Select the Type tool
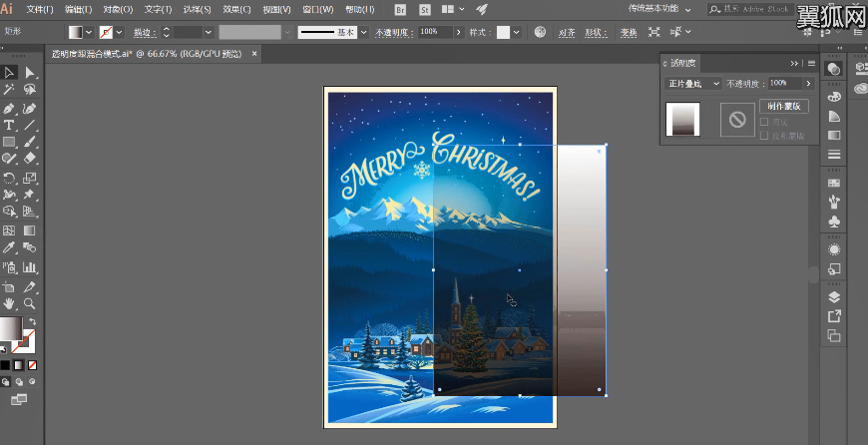The height and width of the screenshot is (445, 868). (9, 125)
